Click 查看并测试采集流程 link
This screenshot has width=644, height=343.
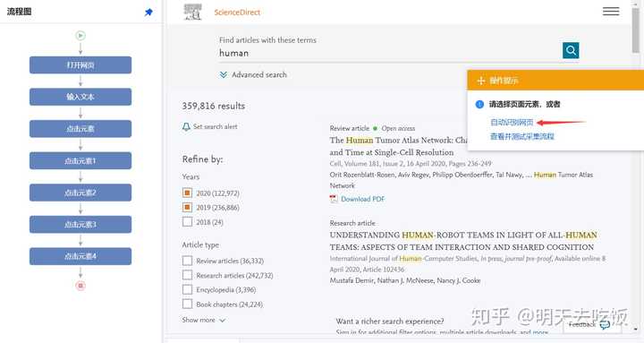click(x=522, y=136)
